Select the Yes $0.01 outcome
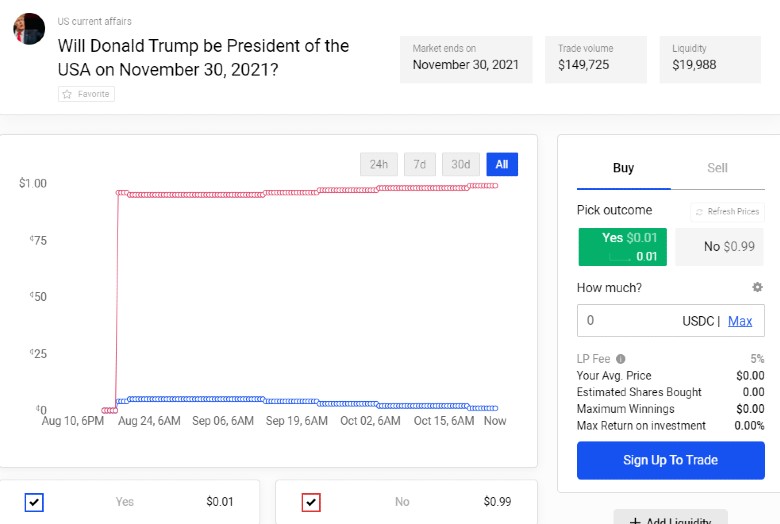This screenshot has height=524, width=780. (x=622, y=247)
